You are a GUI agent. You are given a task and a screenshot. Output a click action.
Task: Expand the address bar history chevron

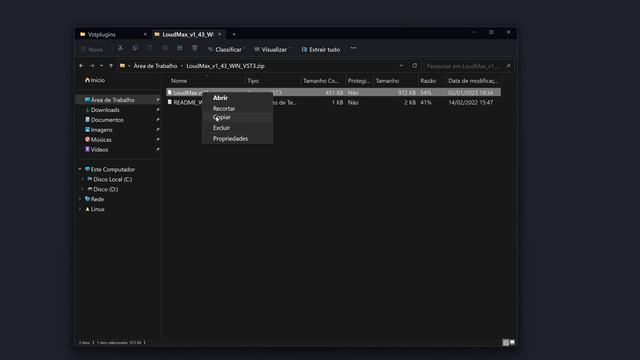click(402, 66)
